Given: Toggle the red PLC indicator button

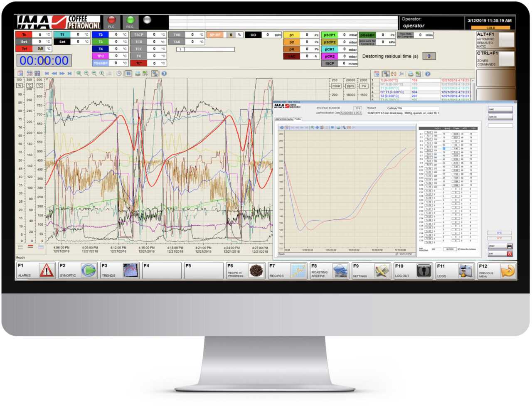Looking at the screenshot, I should [x=111, y=20].
